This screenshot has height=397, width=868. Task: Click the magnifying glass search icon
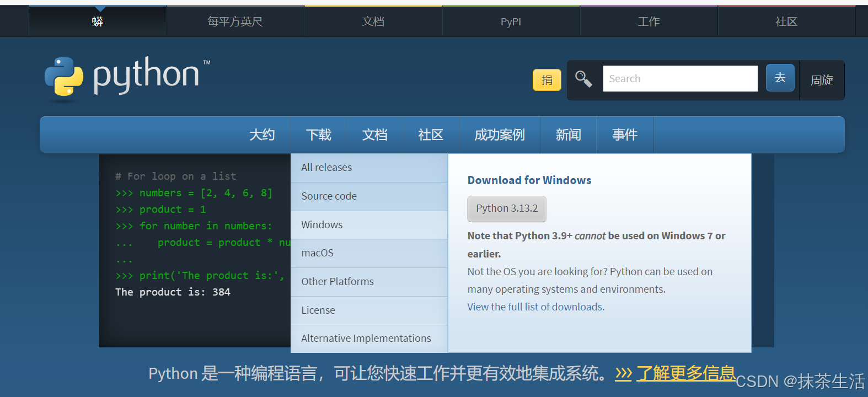pyautogui.click(x=583, y=79)
